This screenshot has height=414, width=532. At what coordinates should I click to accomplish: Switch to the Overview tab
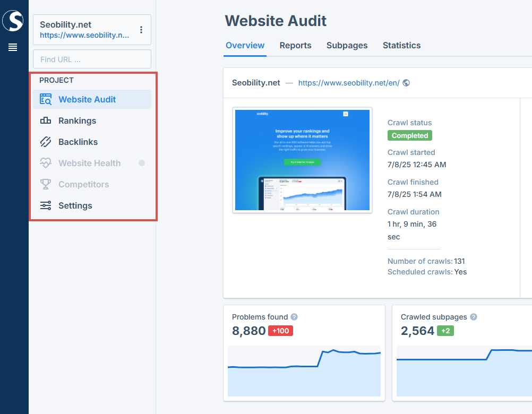(245, 45)
